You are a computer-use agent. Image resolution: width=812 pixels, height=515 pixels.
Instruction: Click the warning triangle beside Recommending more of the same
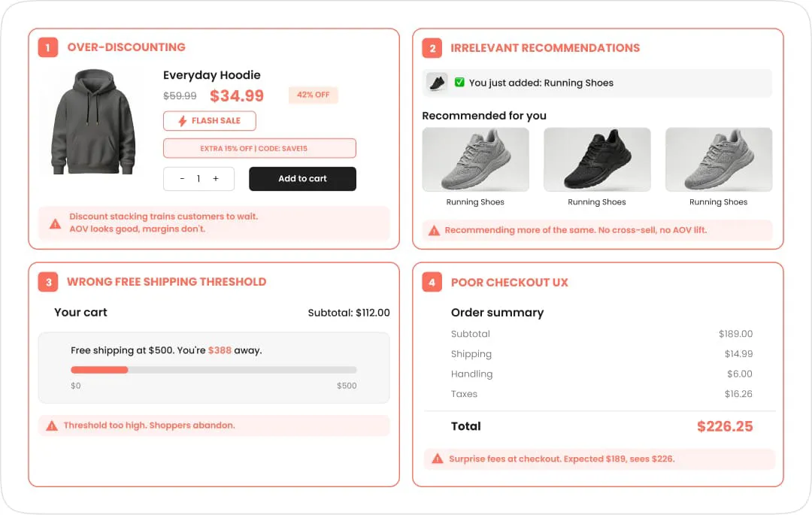tap(434, 230)
